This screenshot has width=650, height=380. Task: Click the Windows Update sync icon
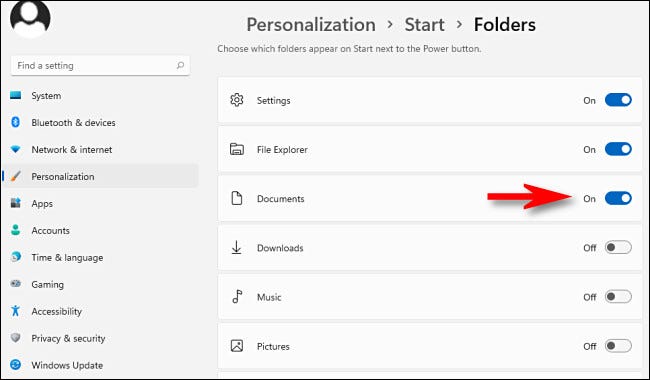15,365
